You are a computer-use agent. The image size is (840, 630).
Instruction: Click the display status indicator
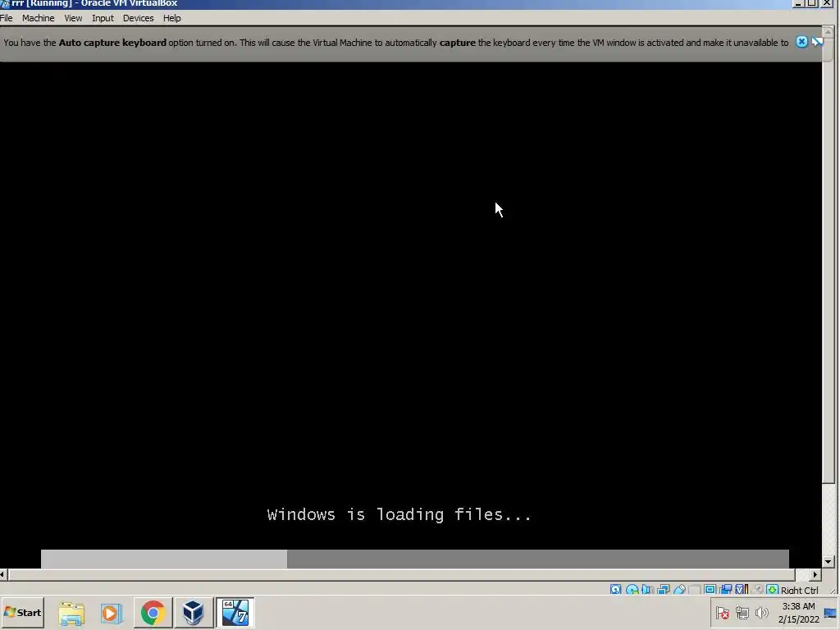click(x=710, y=589)
